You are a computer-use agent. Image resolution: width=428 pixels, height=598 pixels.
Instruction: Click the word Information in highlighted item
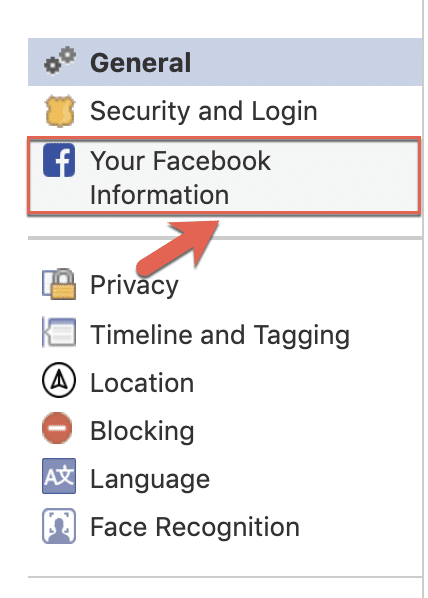(x=159, y=195)
